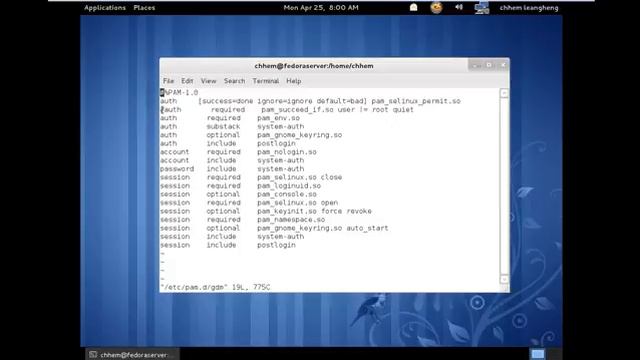Click the terminal title bar text
The height and width of the screenshot is (360, 640).
(314, 66)
